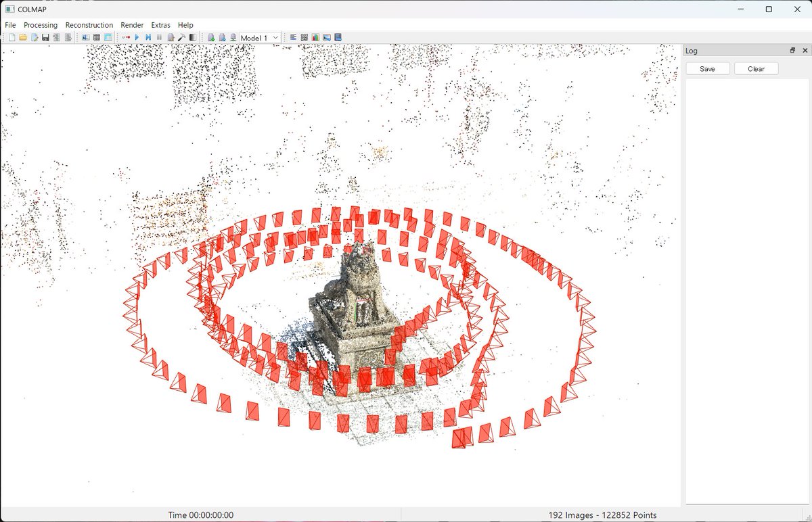Float the Log panel
This screenshot has height=522, width=812.
coord(793,51)
